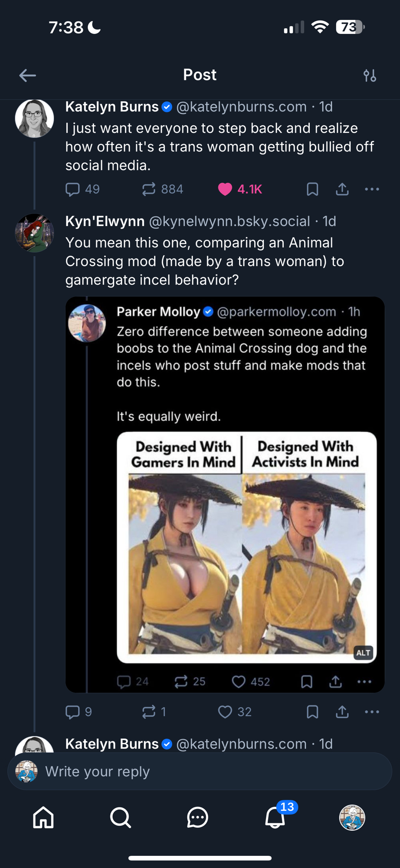Bookmark Katelyn Burns' top post
Image resolution: width=400 pixels, height=868 pixels.
(x=312, y=189)
